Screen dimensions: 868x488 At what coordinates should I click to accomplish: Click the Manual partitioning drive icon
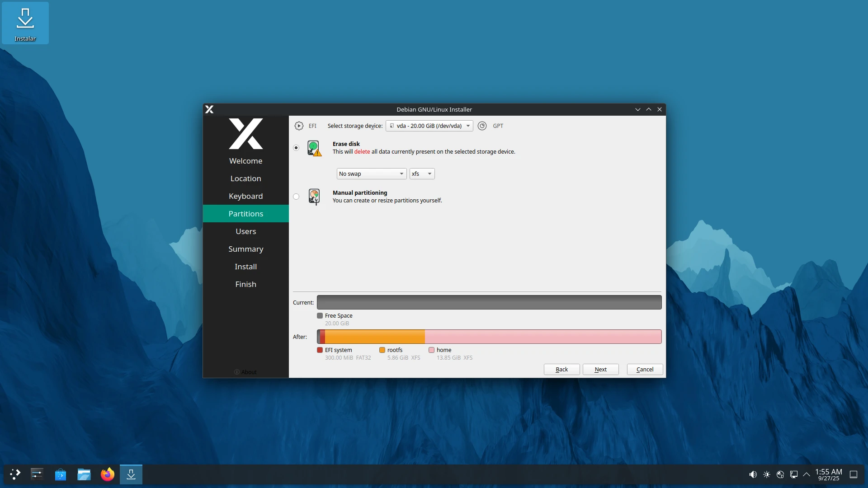pos(314,197)
